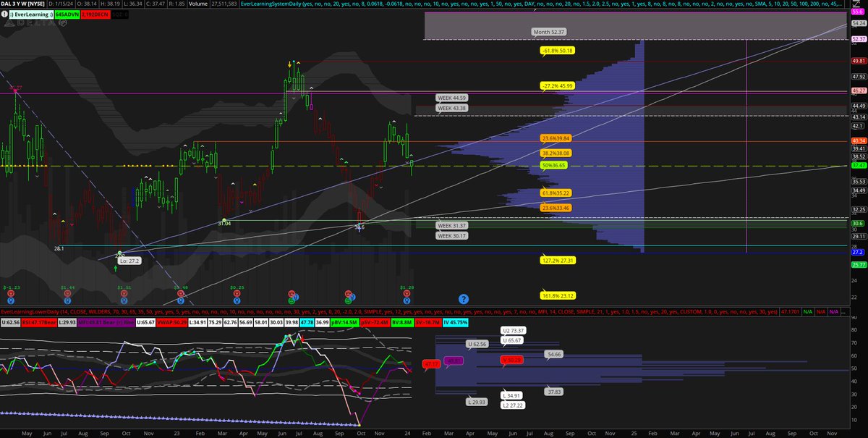Click the blue lightbulb icon under $0.25

237,299
